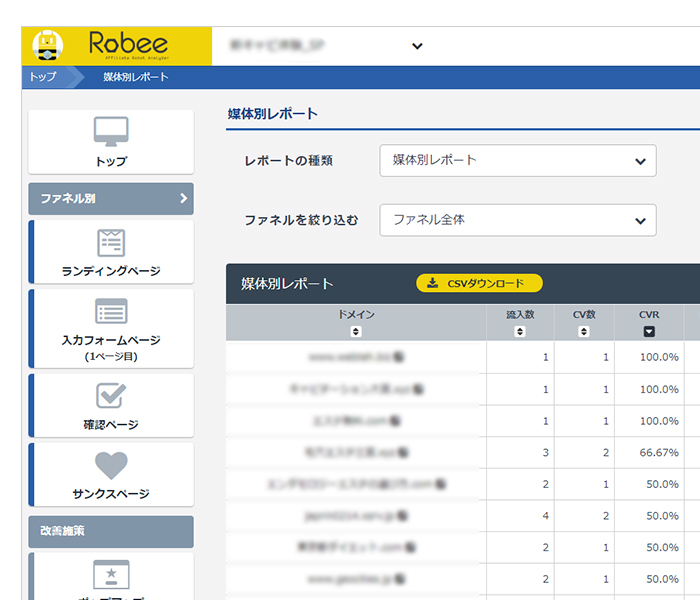Image resolution: width=700 pixels, height=600 pixels.
Task: Click the link icon in sixth domain row
Action: pyautogui.click(x=402, y=516)
